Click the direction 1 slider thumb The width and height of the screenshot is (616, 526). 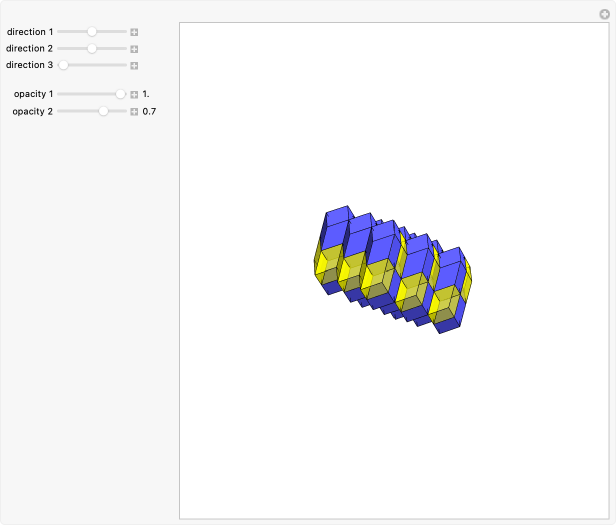point(92,32)
